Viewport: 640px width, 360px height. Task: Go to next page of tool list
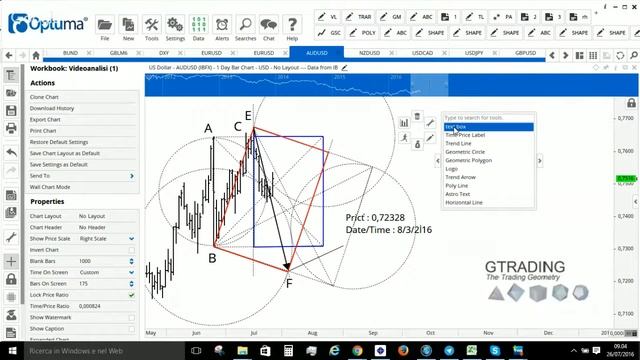pos(540,161)
